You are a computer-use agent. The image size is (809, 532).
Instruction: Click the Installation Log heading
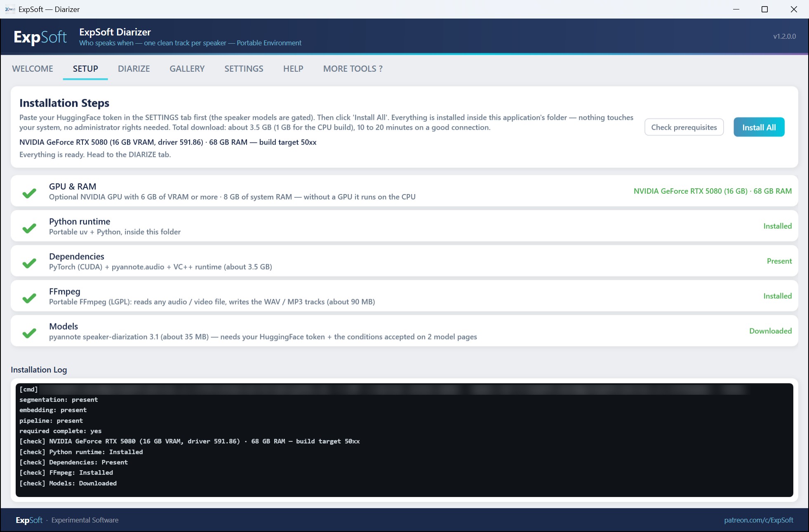(39, 370)
